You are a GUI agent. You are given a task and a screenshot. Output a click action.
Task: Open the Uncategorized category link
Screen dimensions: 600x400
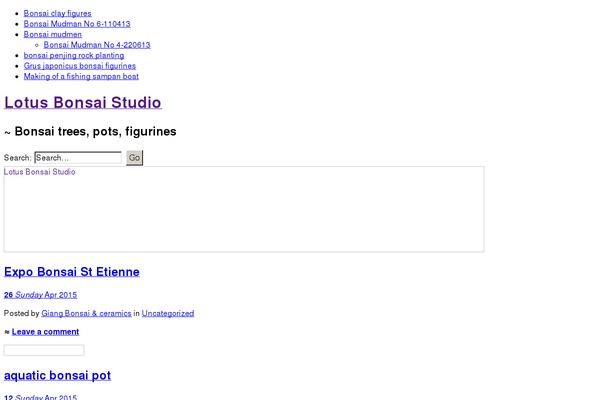click(x=168, y=313)
